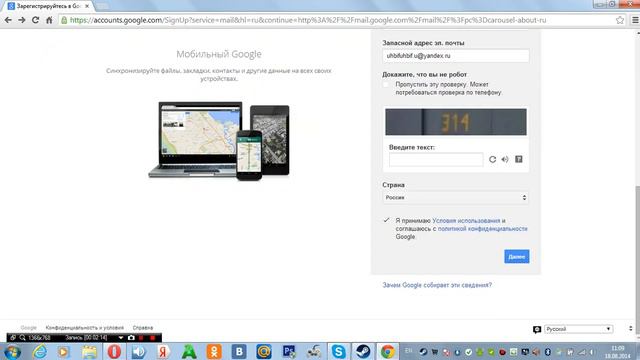Click the captcha image showing 314
Screen dimensions: 640x360
click(456, 122)
